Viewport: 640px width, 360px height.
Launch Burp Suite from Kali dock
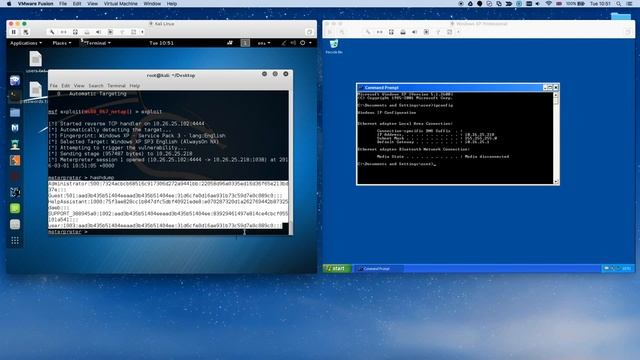[15, 160]
